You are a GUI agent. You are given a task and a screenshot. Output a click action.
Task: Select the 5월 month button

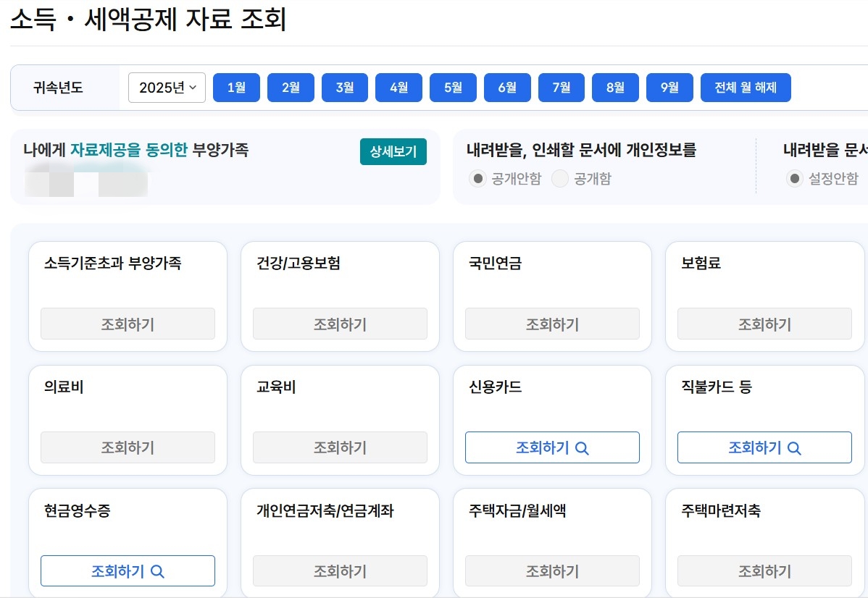click(x=453, y=87)
